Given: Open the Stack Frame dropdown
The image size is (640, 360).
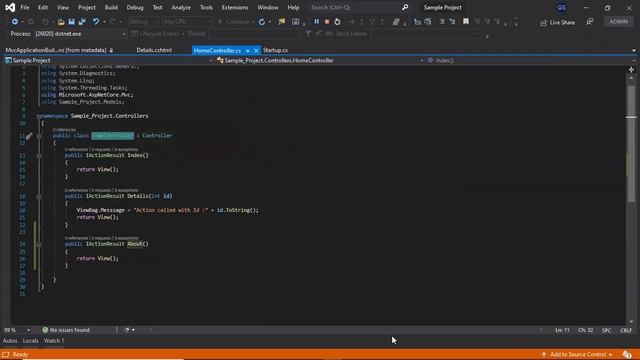Looking at the screenshot, I should pos(426,34).
